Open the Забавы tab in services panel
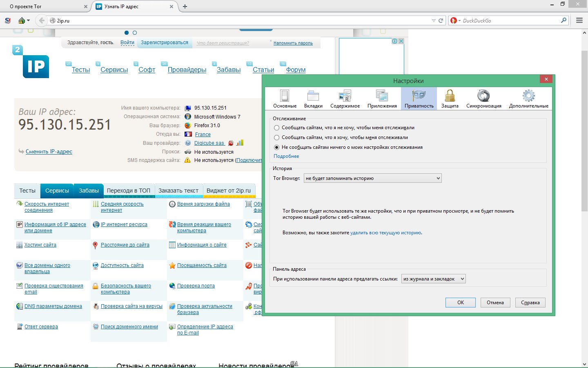 pos(89,191)
